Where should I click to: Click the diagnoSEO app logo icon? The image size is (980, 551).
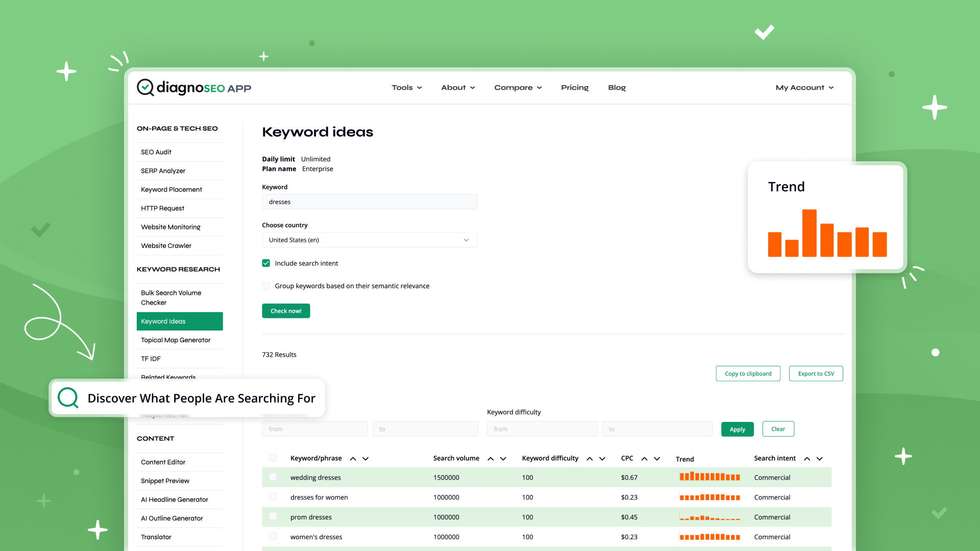[145, 87]
